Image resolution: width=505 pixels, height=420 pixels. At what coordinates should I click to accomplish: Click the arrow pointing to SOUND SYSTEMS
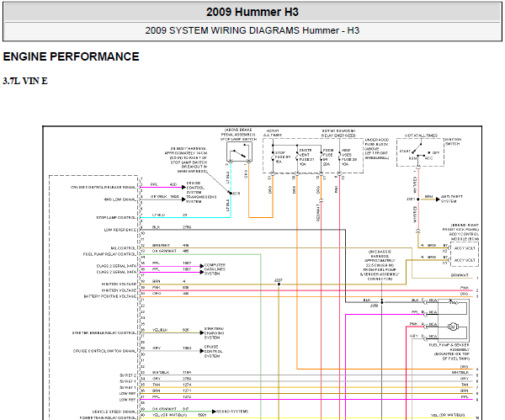click(214, 412)
